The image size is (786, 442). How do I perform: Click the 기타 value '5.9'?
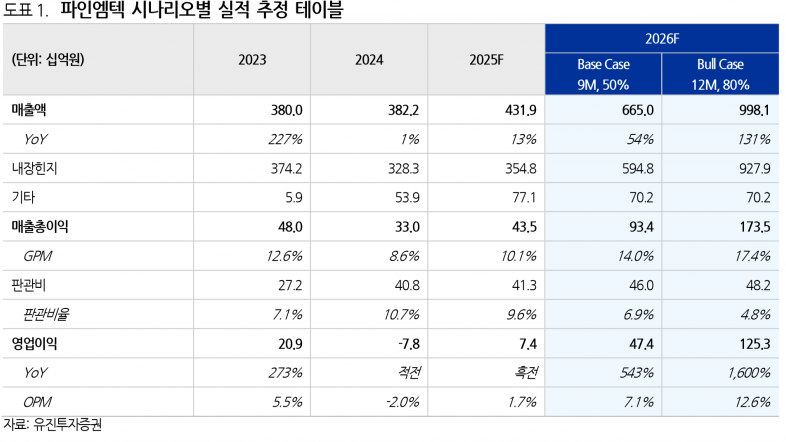coord(294,197)
